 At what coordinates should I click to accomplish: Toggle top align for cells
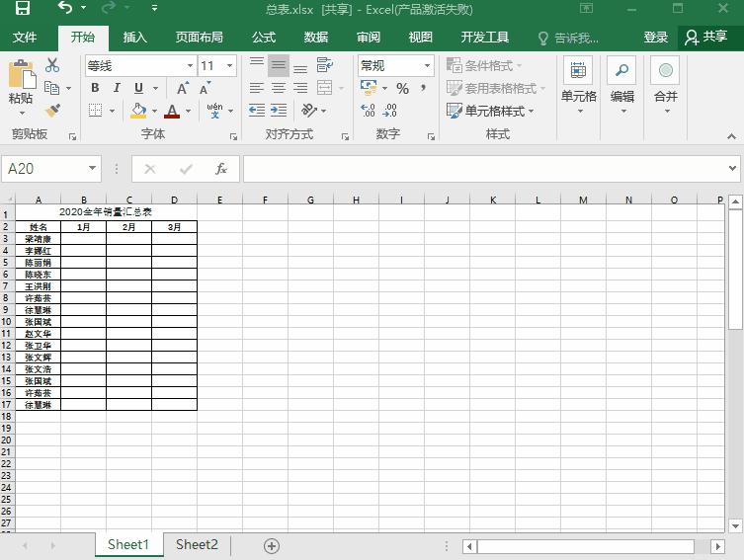tap(257, 65)
